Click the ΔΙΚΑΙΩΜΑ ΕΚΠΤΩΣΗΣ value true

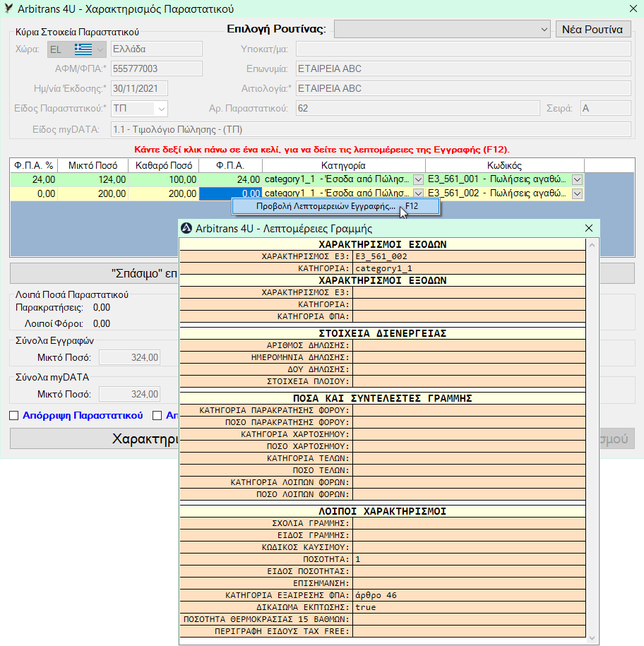coord(469,607)
